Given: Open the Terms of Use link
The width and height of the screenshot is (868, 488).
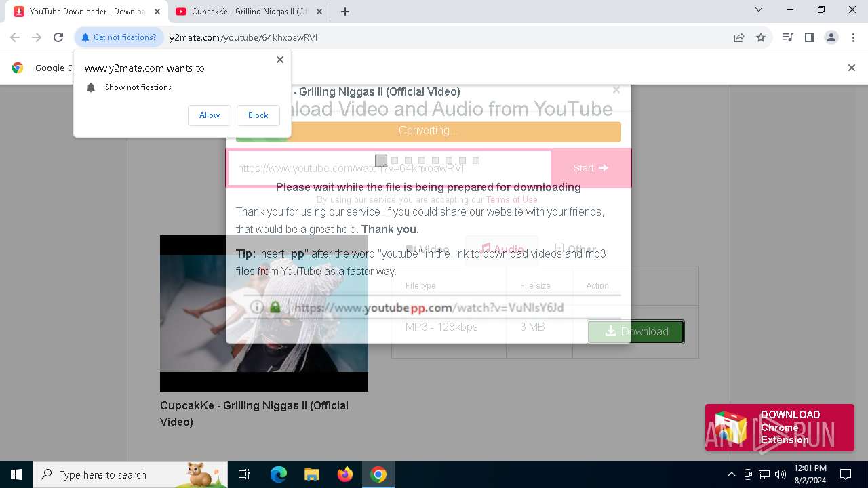Looking at the screenshot, I should coord(512,200).
